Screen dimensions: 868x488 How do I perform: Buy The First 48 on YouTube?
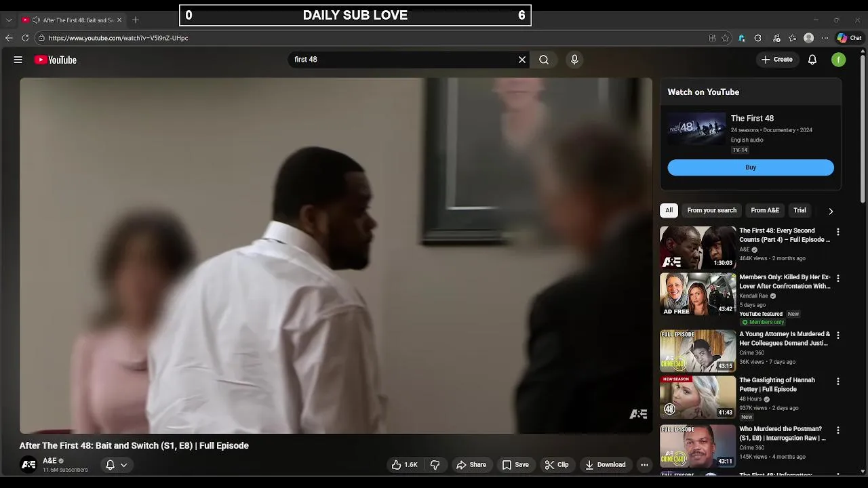751,167
